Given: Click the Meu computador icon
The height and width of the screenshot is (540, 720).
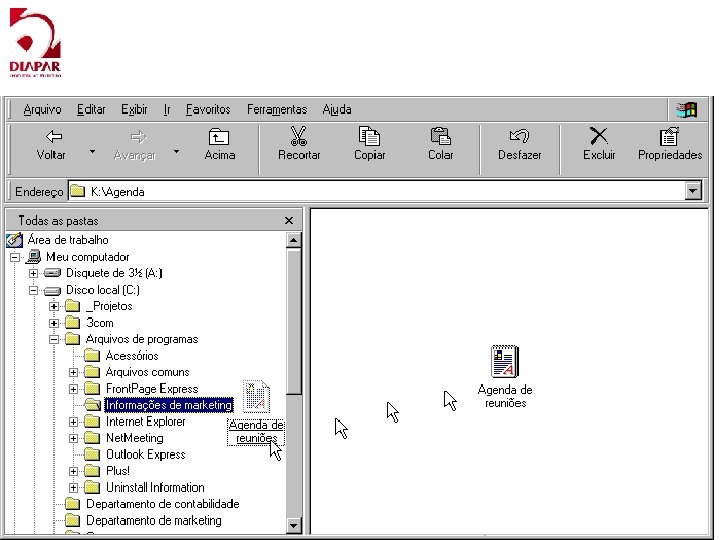Looking at the screenshot, I should (x=34, y=256).
